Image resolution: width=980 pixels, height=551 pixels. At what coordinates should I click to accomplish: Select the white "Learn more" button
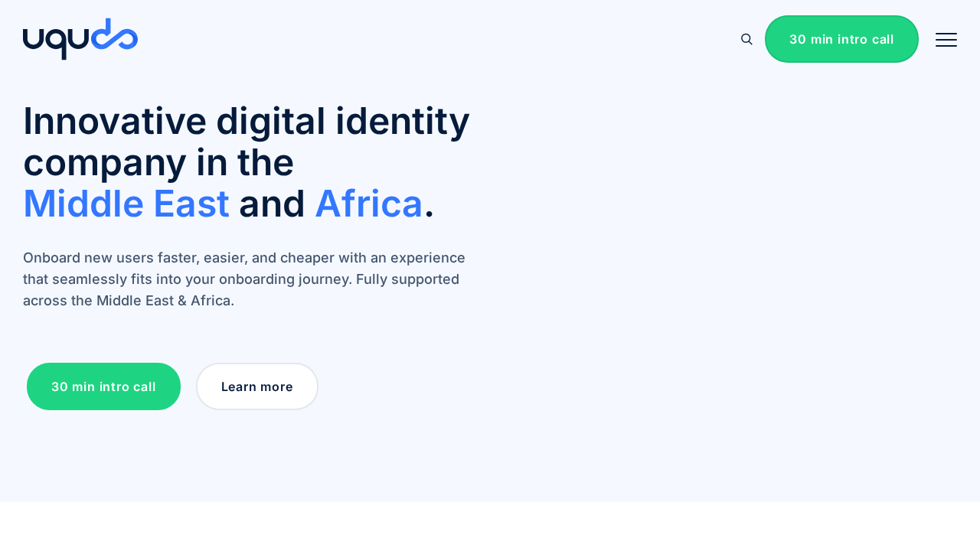(256, 386)
